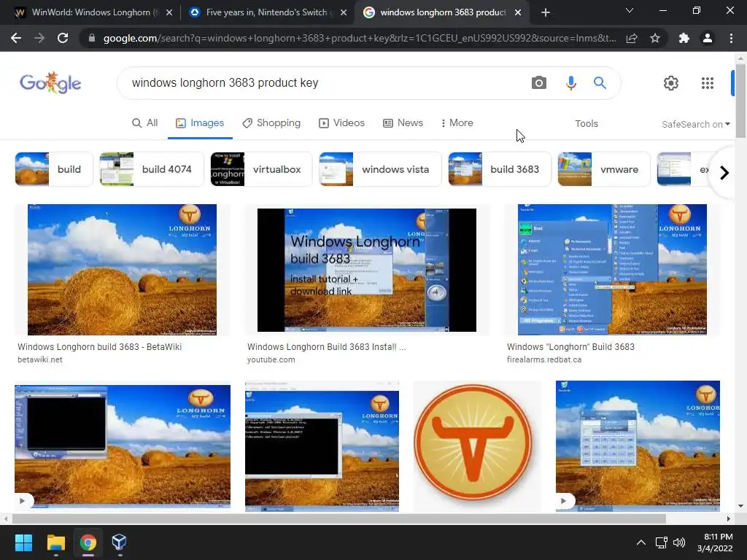Open the Google apps grid

coord(708,83)
